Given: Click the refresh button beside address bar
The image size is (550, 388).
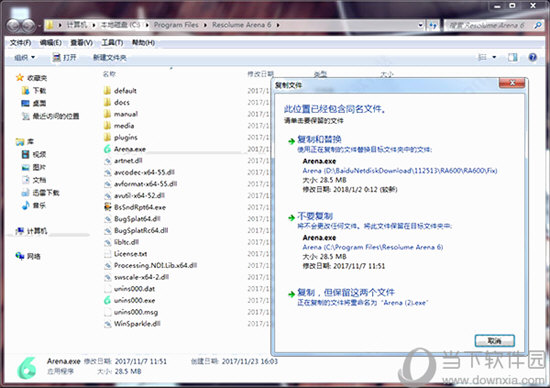Looking at the screenshot, I should pos(433,25).
